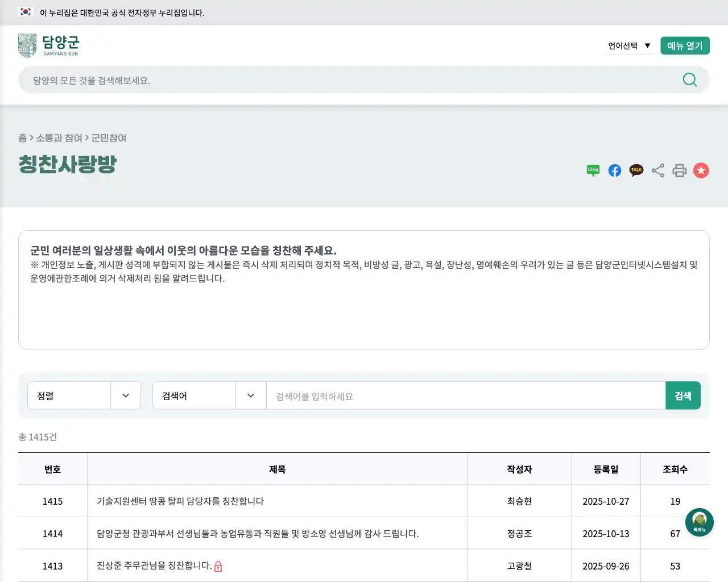728x582 pixels.
Task: Click the search magnifier icon
Action: (689, 80)
